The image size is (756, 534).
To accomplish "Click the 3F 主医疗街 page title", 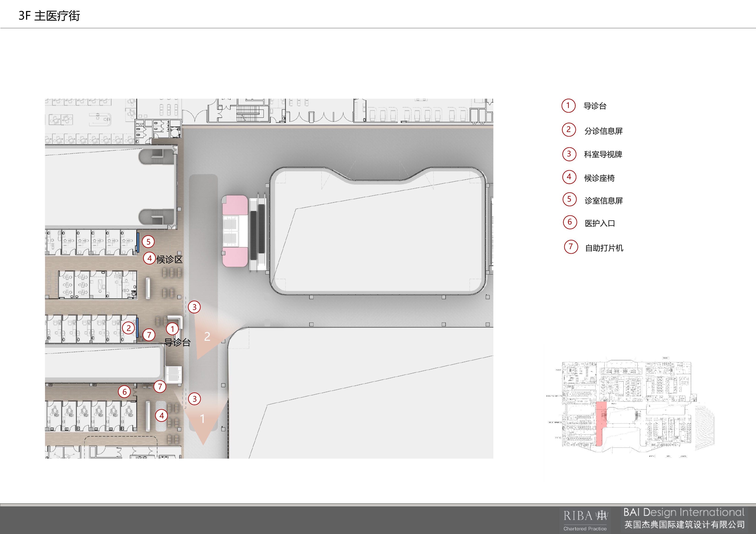I will pyautogui.click(x=49, y=16).
